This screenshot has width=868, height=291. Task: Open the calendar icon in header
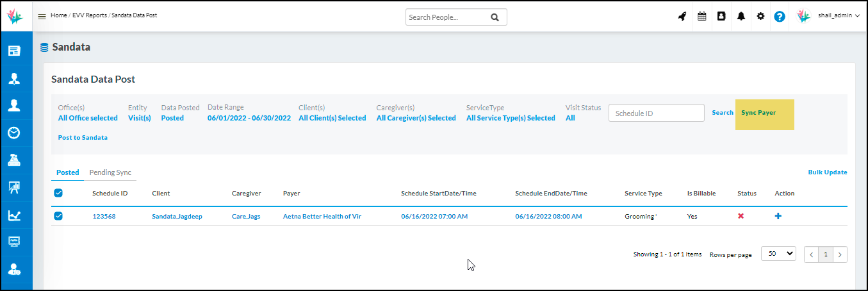[702, 17]
